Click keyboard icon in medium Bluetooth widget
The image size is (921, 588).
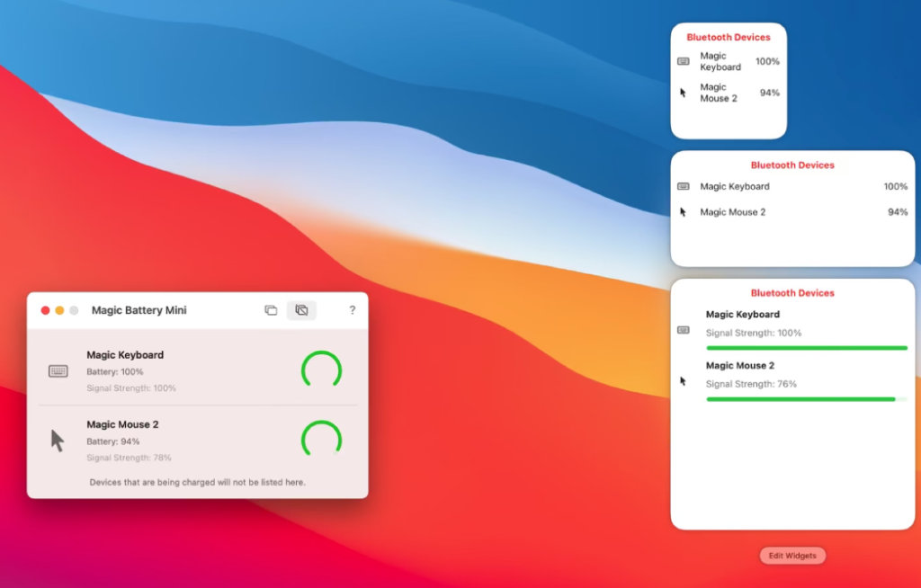[684, 186]
